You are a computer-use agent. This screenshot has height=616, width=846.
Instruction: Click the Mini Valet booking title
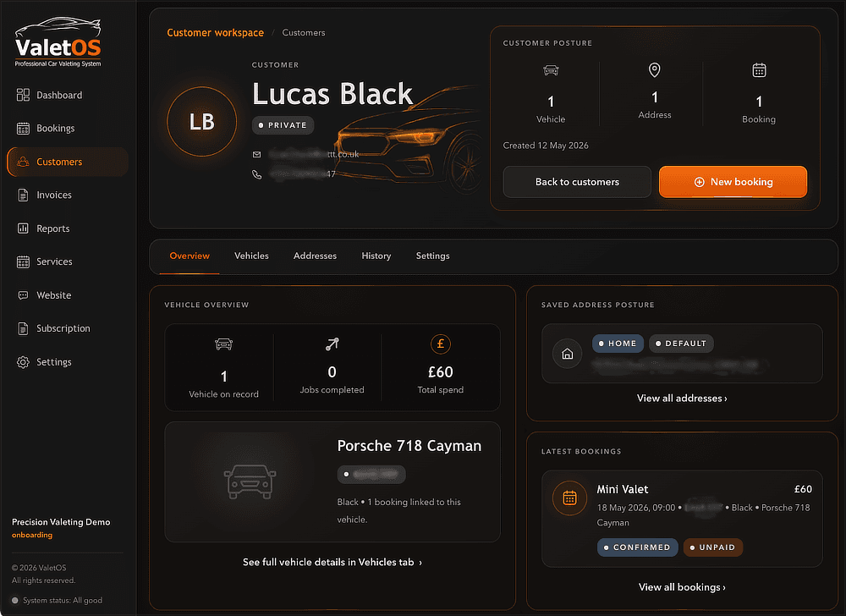622,489
